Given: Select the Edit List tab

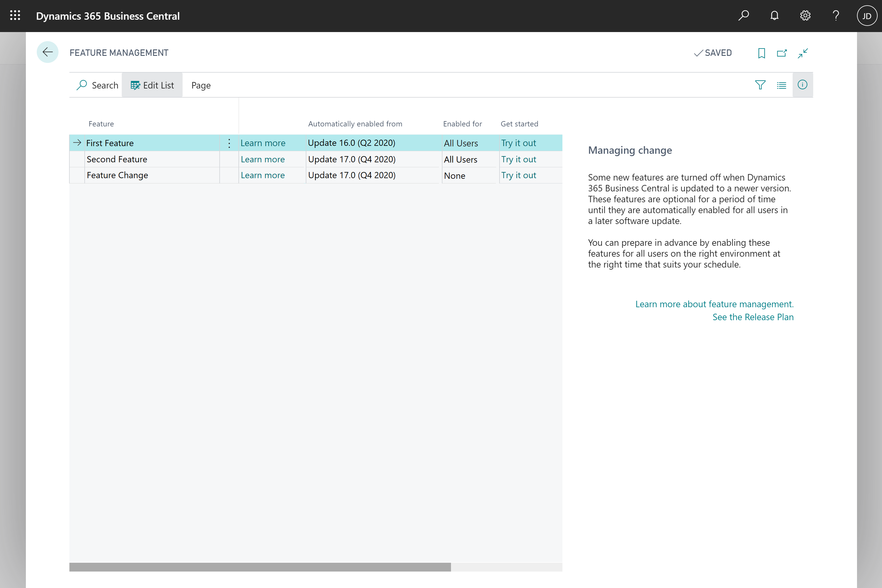Looking at the screenshot, I should point(152,85).
